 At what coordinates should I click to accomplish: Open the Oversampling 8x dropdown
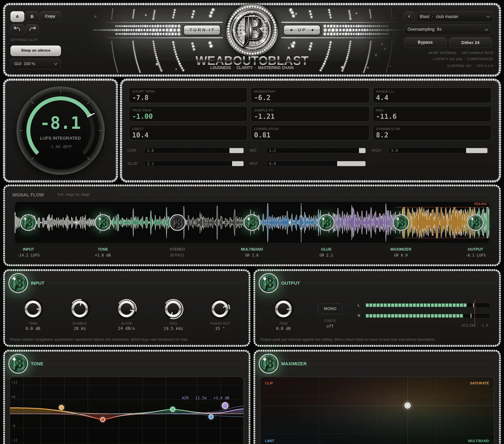click(448, 30)
